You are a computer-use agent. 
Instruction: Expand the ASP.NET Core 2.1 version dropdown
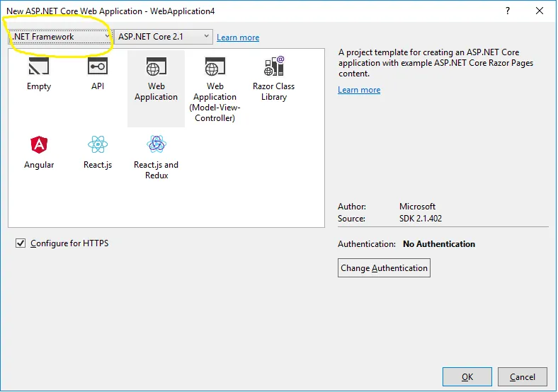pos(164,37)
